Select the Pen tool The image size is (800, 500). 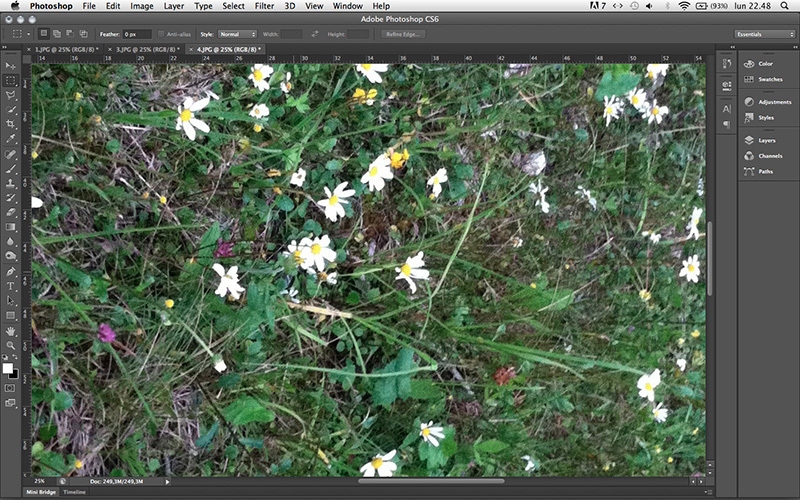[x=10, y=272]
